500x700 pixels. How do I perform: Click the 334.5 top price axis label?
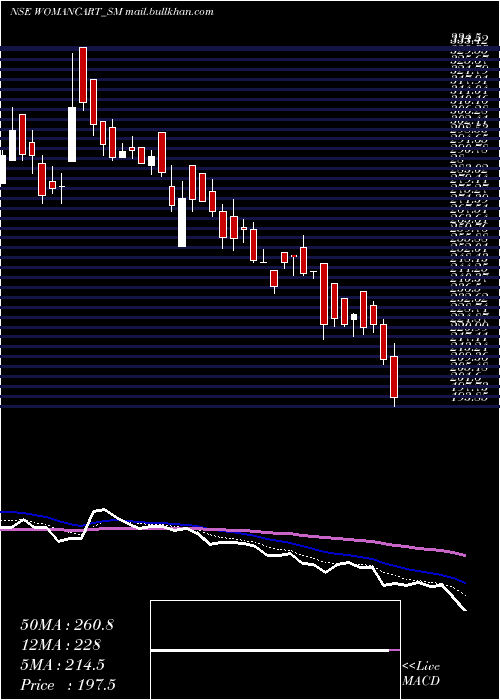(x=468, y=40)
